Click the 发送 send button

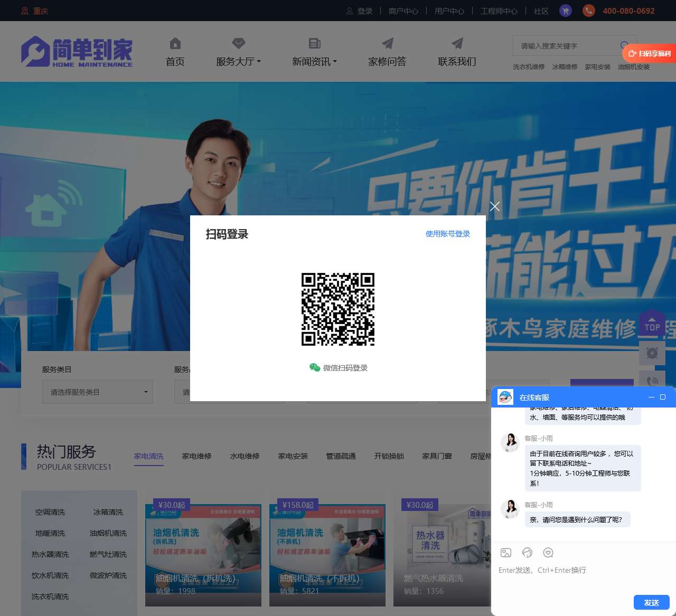pyautogui.click(x=651, y=602)
